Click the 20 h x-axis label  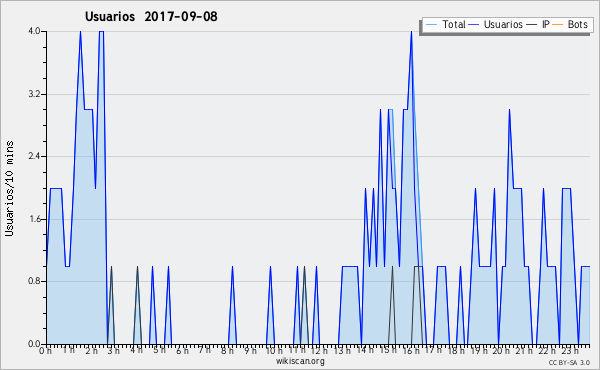click(x=502, y=351)
